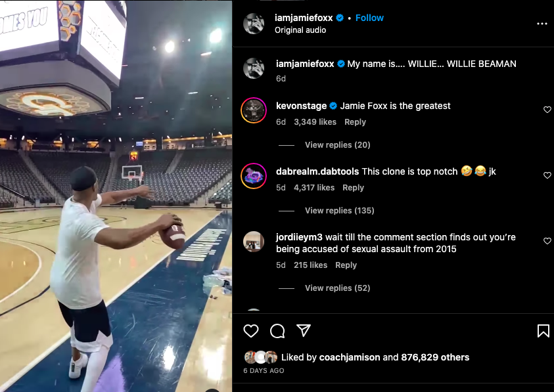This screenshot has height=392, width=554.
Task: Expand View replies (20)
Action: [x=337, y=145]
